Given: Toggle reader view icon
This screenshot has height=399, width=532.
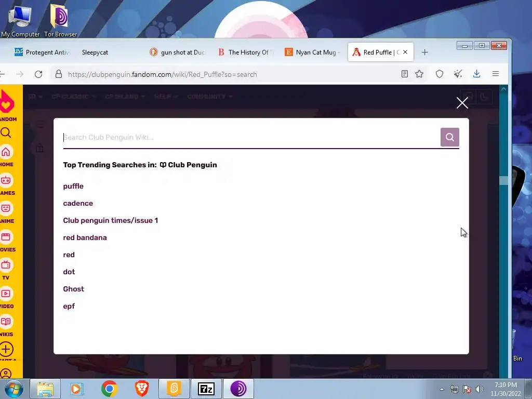Looking at the screenshot, I should tap(404, 74).
